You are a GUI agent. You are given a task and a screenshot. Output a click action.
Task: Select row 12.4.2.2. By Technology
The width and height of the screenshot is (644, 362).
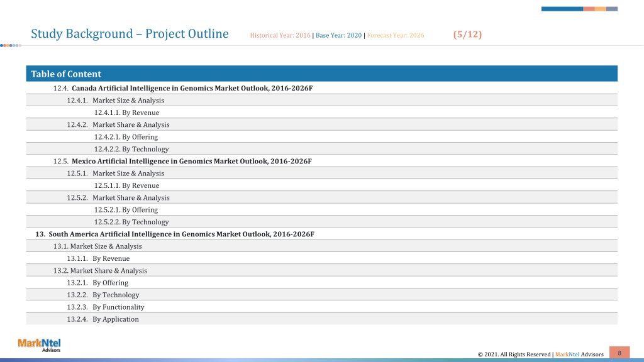click(321, 149)
